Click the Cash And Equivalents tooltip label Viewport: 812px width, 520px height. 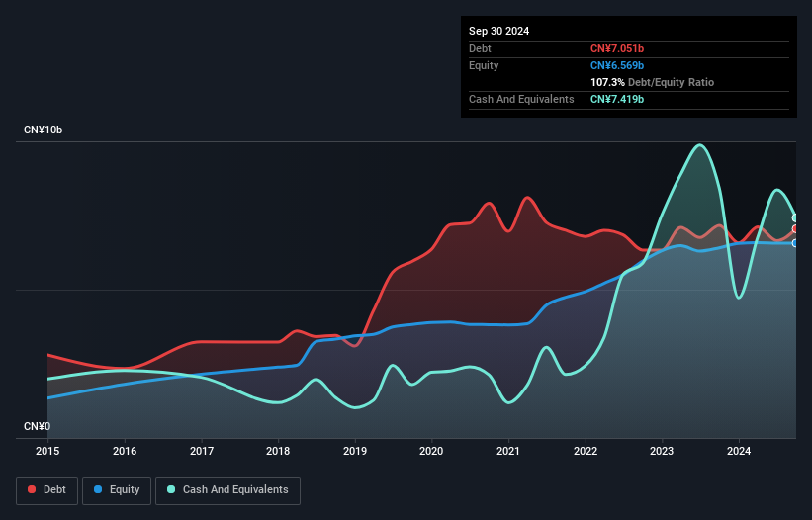click(x=521, y=99)
